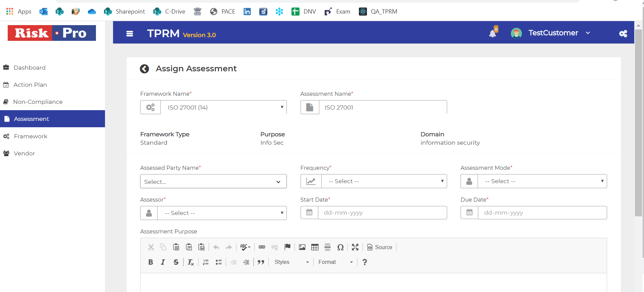Image resolution: width=644 pixels, height=292 pixels.
Task: Toggle the hamburger sidebar menu
Action: click(x=129, y=33)
